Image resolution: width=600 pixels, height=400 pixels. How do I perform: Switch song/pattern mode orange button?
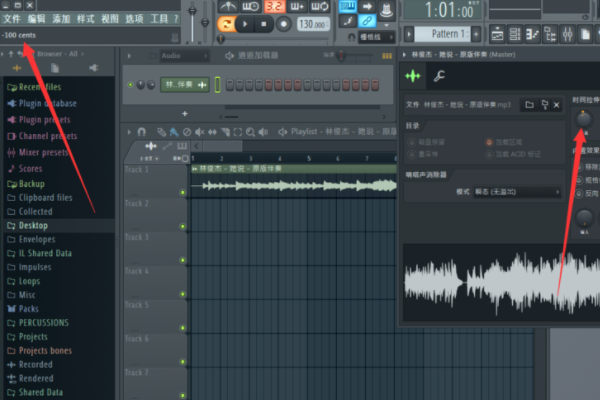226,24
